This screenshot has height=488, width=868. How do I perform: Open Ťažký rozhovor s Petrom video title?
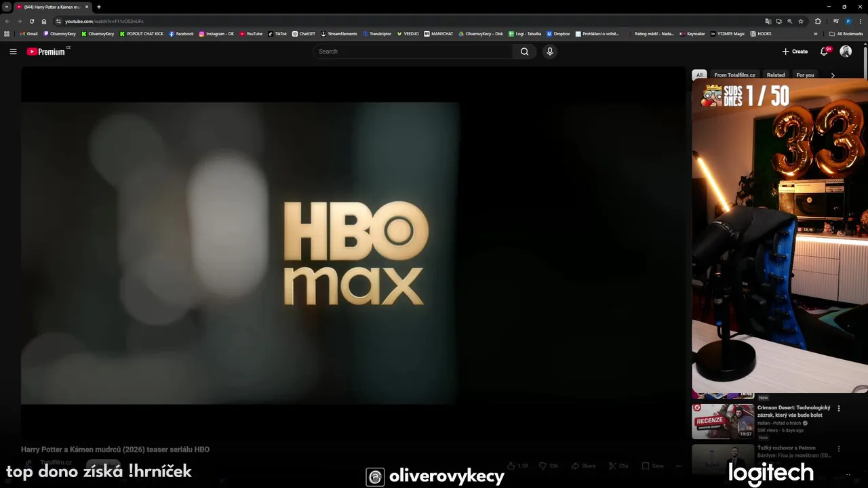tap(795, 451)
